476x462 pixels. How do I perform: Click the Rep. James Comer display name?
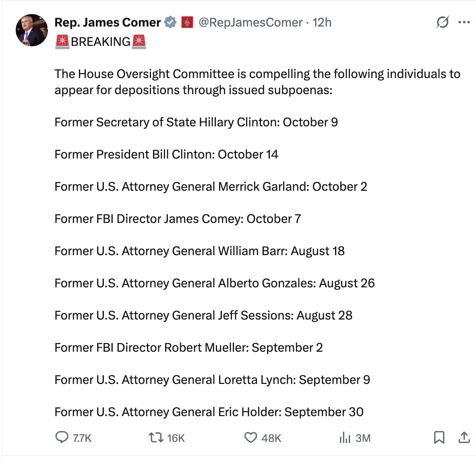pos(108,23)
